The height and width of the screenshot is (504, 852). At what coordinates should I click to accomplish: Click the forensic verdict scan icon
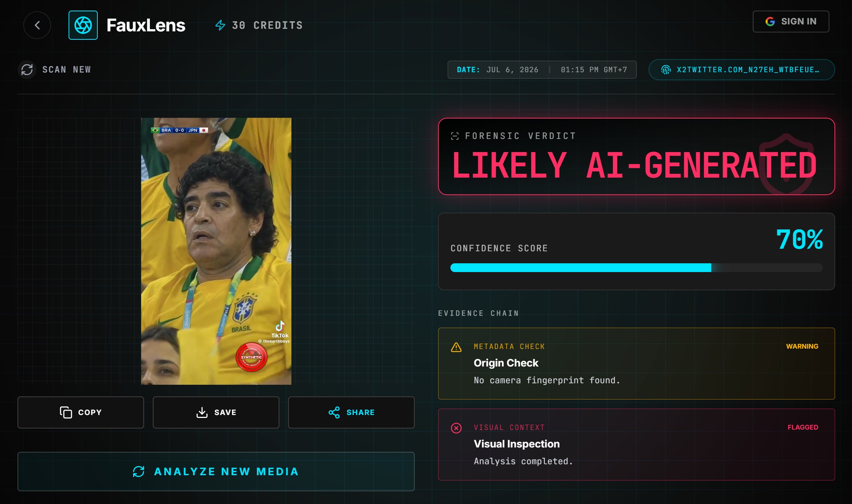click(455, 136)
